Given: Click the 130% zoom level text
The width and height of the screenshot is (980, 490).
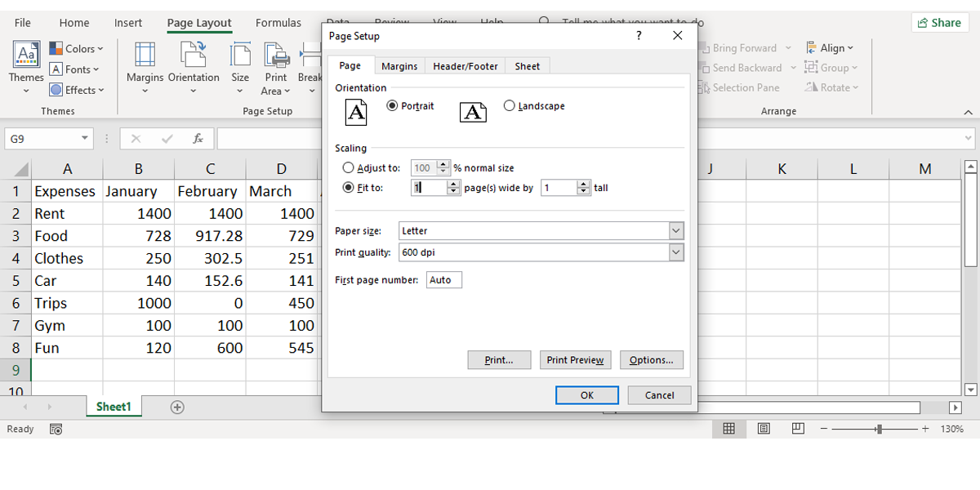Looking at the screenshot, I should click(x=952, y=429).
